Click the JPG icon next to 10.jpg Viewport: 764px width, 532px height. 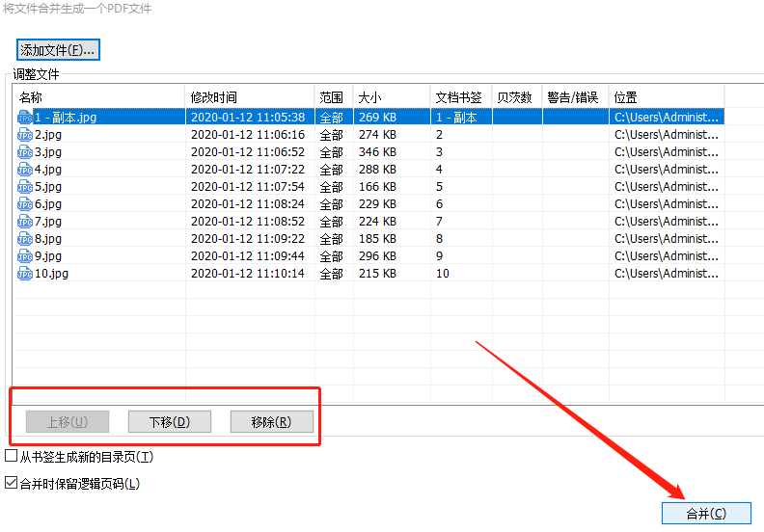coord(25,274)
